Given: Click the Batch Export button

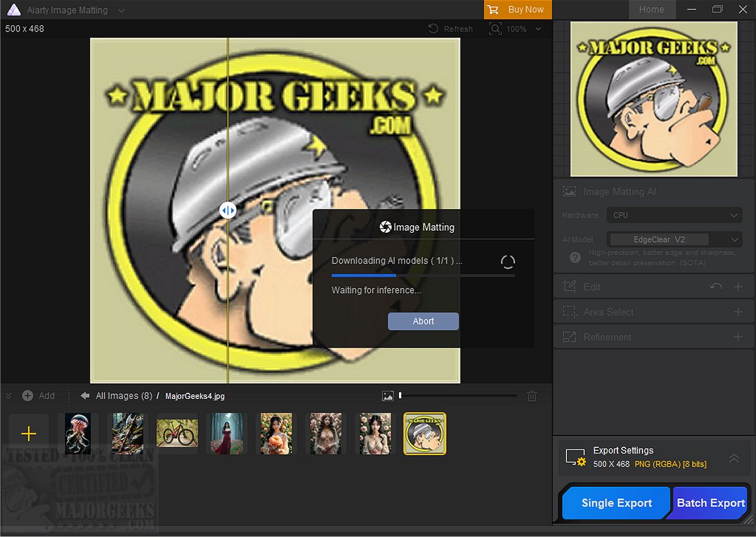Looking at the screenshot, I should click(x=711, y=503).
